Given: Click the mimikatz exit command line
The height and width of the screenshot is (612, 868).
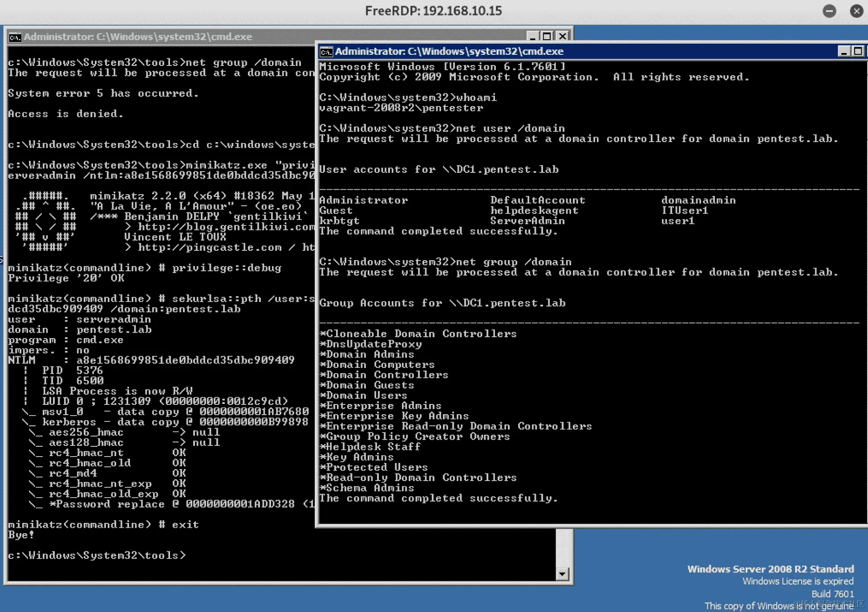Looking at the screenshot, I should pos(103,525).
